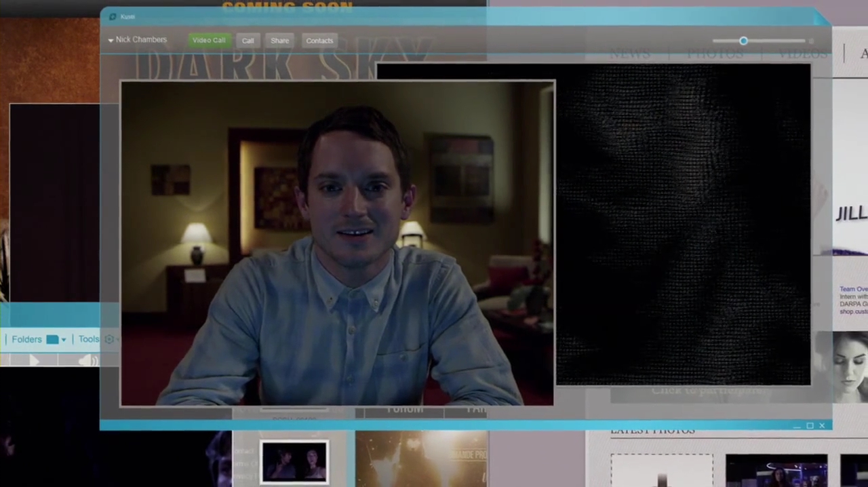Screen dimensions: 868x487
Task: Click the small icon right of the slider
Action: pos(811,41)
